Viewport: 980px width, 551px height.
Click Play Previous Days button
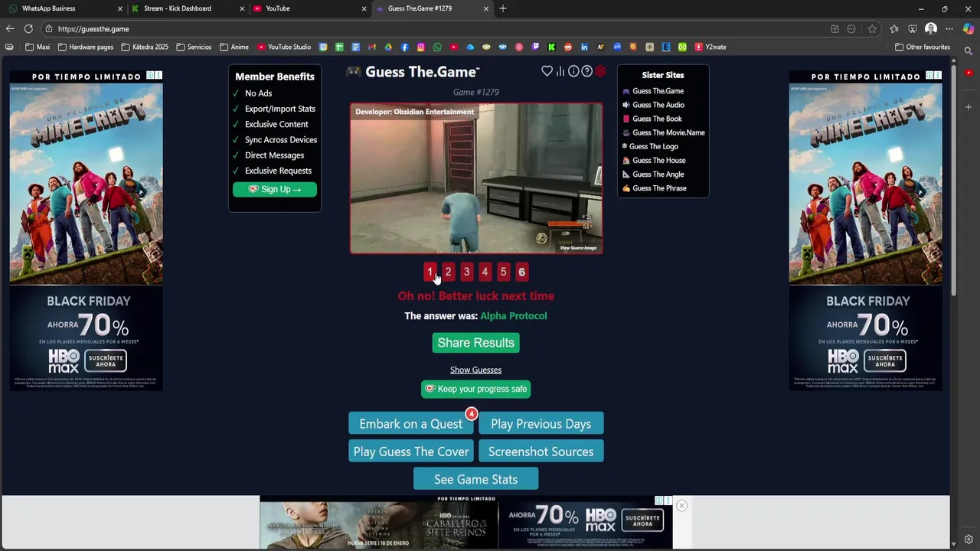(541, 424)
